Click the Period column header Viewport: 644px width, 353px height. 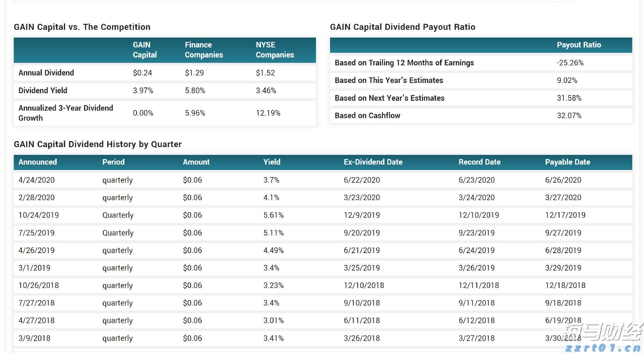[x=113, y=162]
